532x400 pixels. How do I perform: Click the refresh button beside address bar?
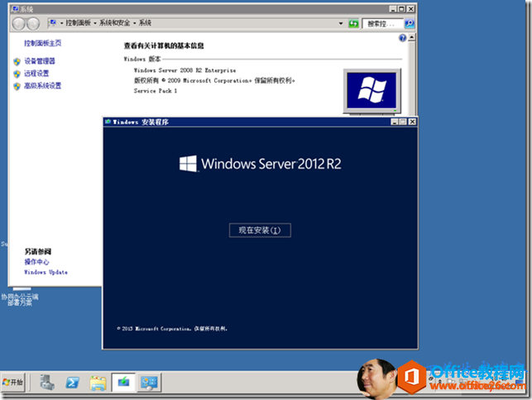point(353,23)
